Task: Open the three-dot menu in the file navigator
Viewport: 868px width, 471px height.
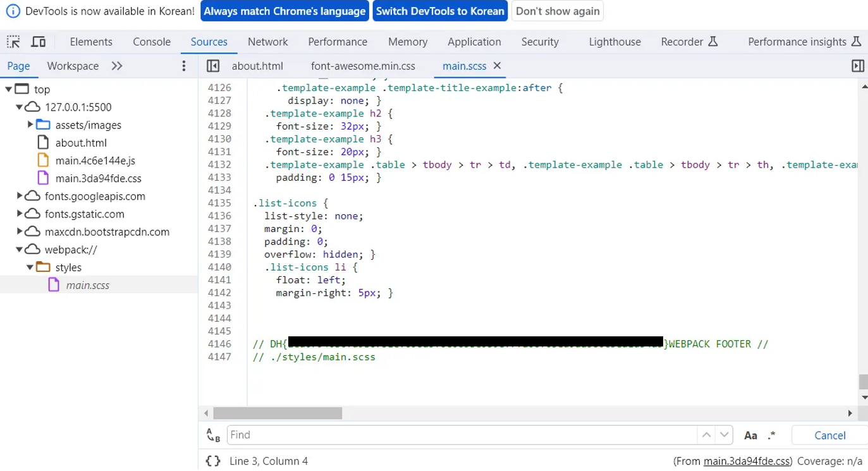Action: (183, 66)
